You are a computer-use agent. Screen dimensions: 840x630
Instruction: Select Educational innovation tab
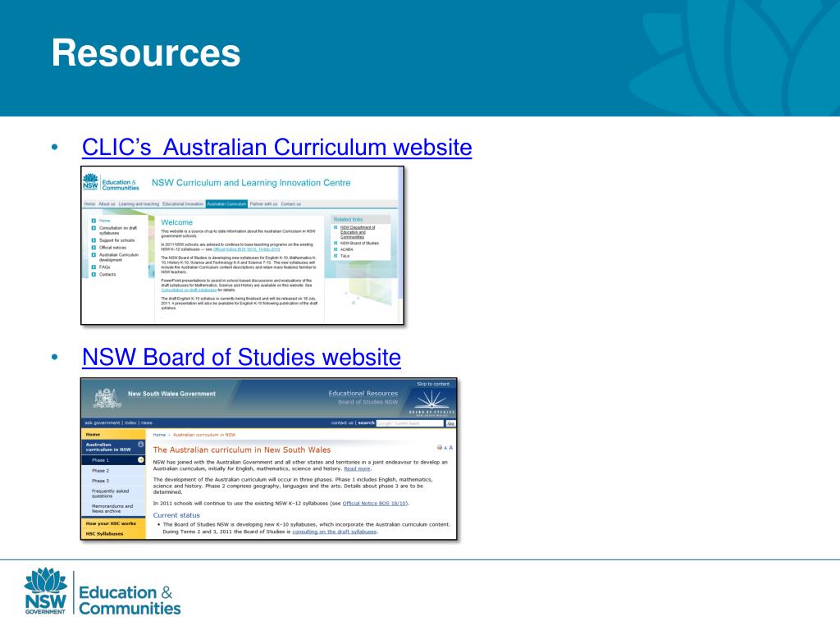pyautogui.click(x=183, y=204)
